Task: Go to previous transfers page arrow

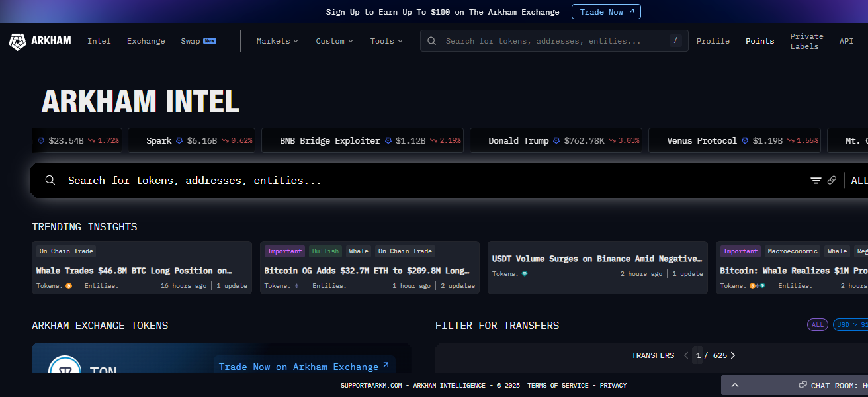Action: tap(686, 355)
